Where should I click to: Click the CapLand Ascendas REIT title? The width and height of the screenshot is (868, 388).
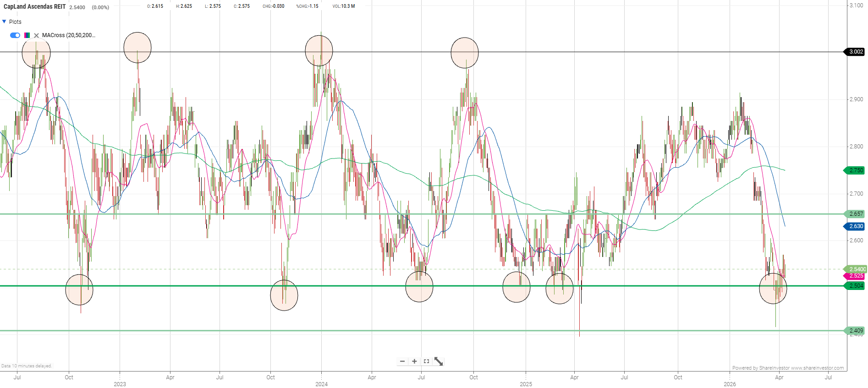coord(35,7)
